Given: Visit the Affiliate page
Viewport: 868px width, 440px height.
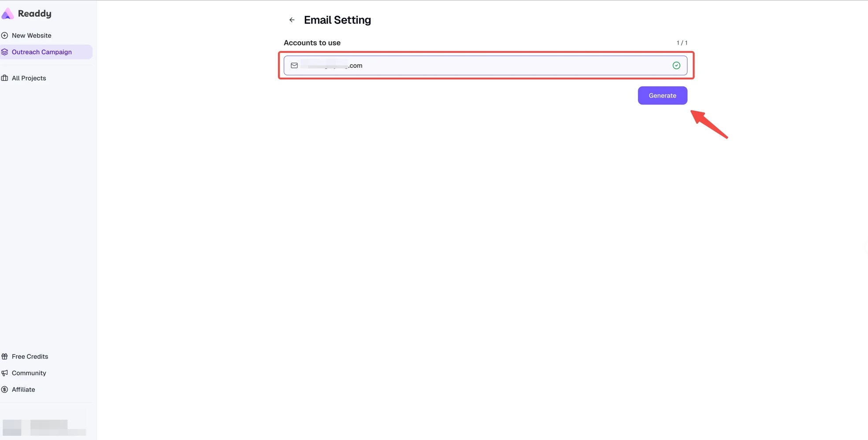Looking at the screenshot, I should pos(23,389).
